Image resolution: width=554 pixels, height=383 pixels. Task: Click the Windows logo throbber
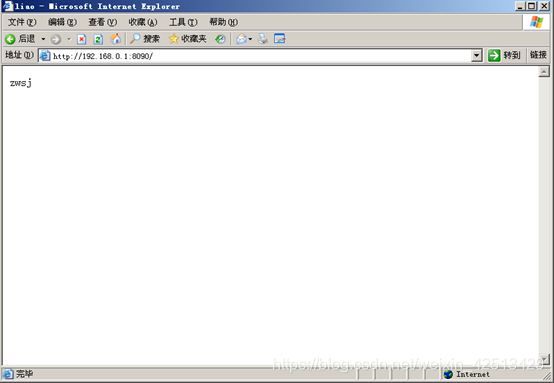[536, 22]
